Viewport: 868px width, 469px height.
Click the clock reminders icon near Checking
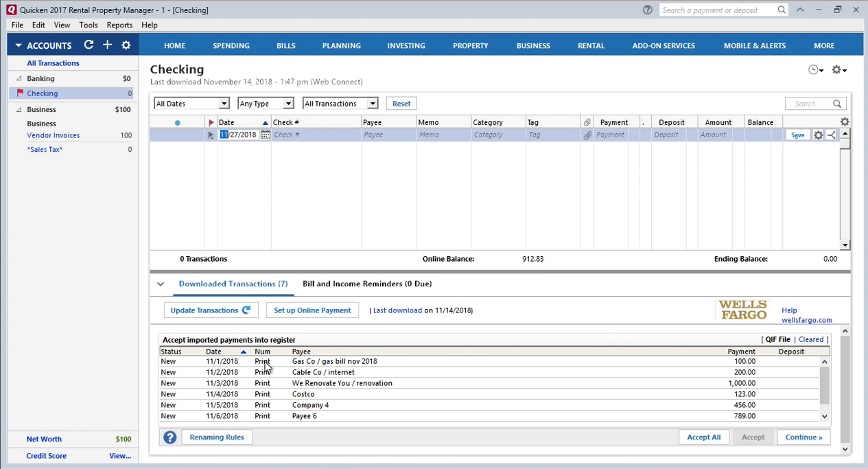(x=815, y=69)
